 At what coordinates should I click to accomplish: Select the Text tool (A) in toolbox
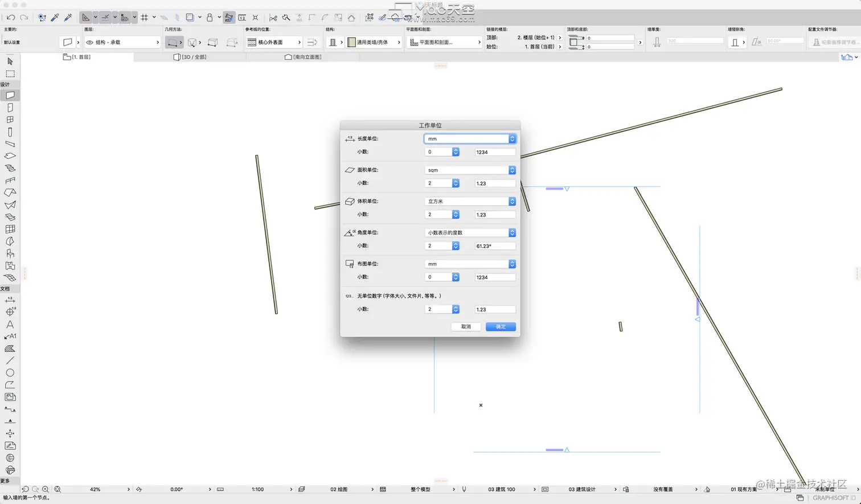(10, 324)
